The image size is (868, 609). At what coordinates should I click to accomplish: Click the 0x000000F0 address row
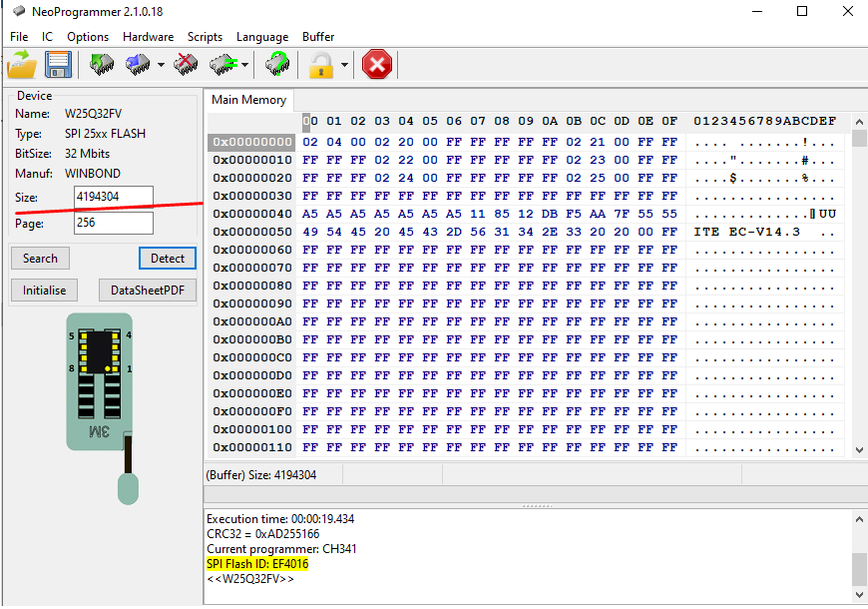click(252, 411)
